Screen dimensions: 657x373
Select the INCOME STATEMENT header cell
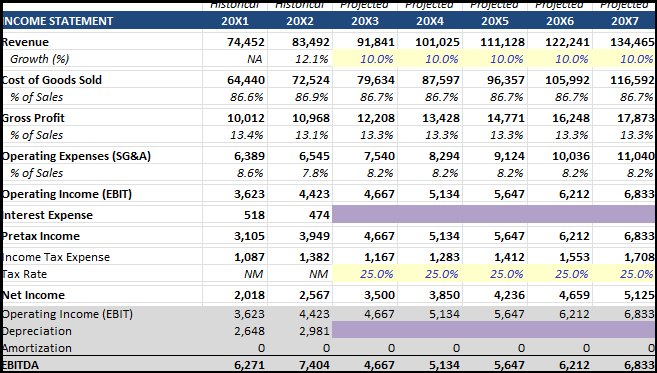click(102, 21)
